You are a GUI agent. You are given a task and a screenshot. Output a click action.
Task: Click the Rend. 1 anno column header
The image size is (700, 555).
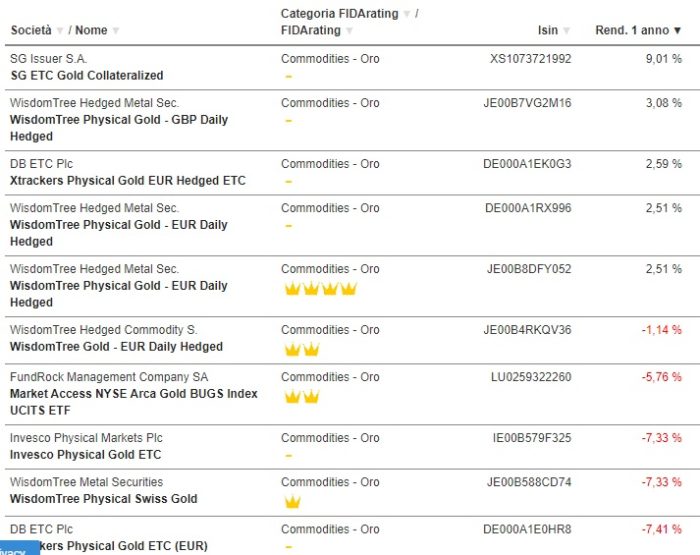pyautogui.click(x=631, y=31)
